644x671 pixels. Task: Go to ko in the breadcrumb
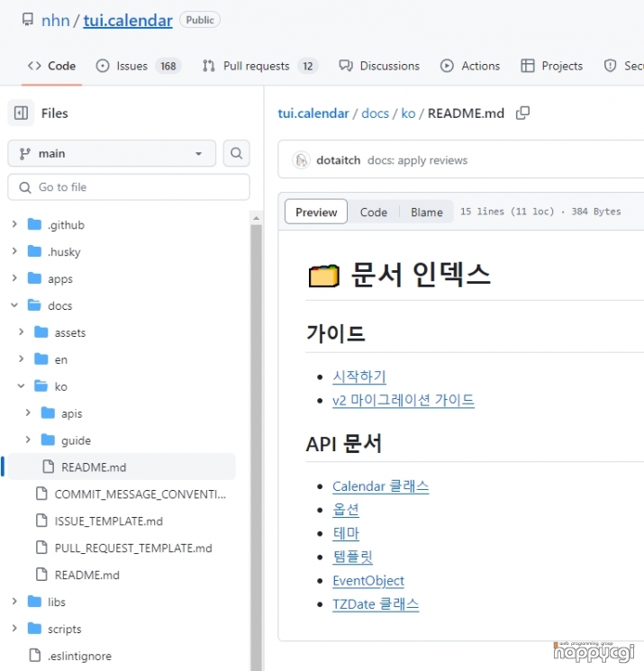408,113
